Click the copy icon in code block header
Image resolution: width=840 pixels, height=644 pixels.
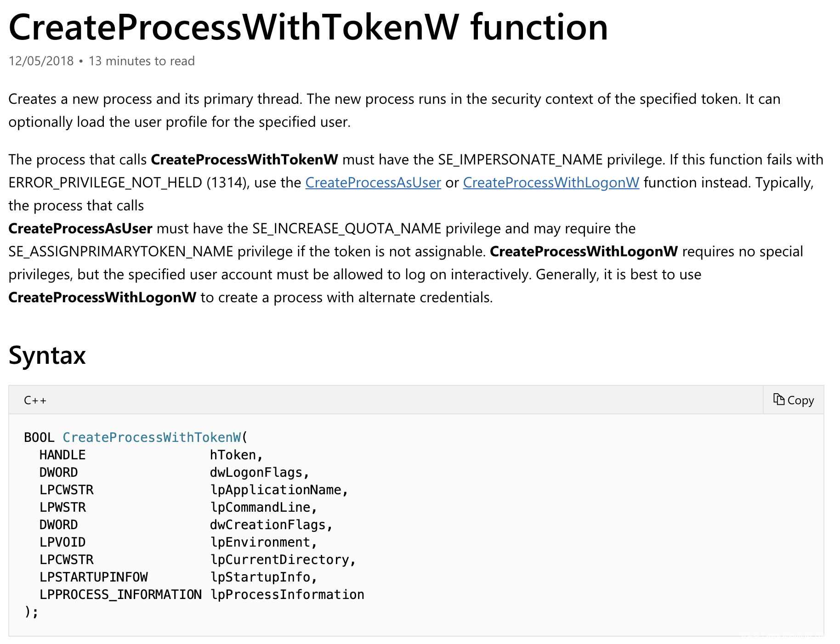[778, 400]
